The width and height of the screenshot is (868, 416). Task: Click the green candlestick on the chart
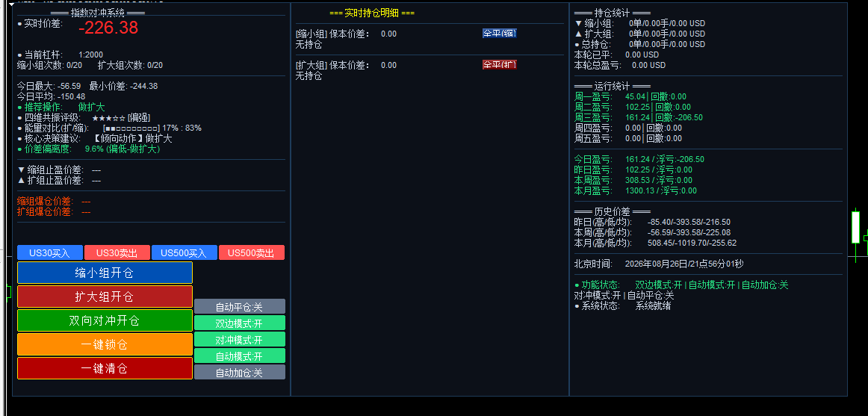tap(856, 227)
